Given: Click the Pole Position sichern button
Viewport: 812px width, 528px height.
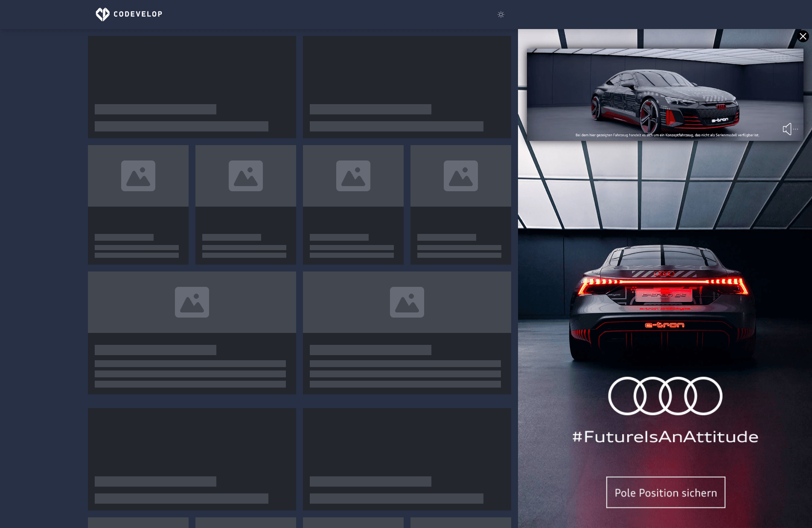Looking at the screenshot, I should 665,492.
